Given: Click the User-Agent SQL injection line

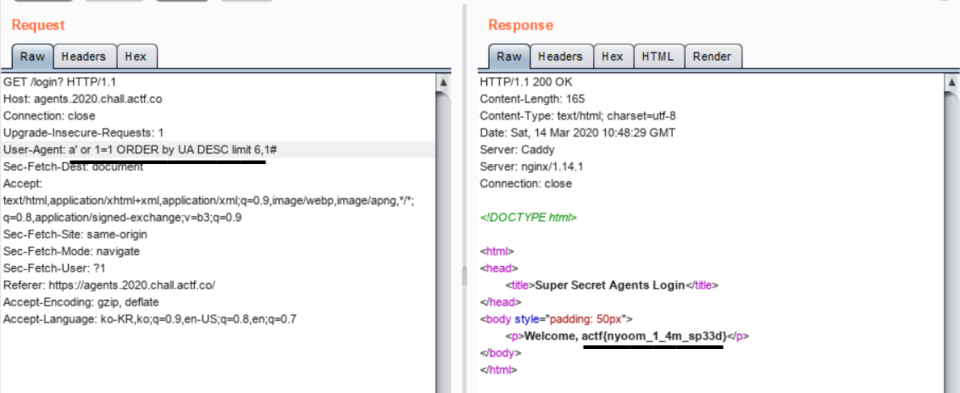Looking at the screenshot, I should [141, 149].
